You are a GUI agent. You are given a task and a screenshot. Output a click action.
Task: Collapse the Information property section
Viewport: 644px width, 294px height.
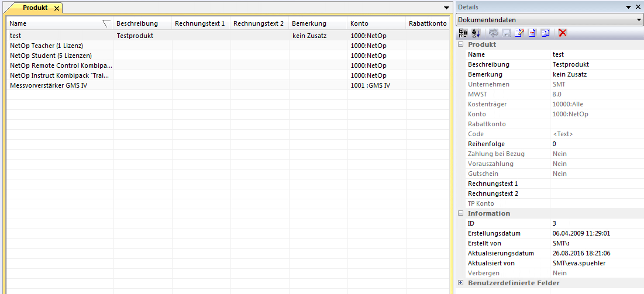point(461,213)
